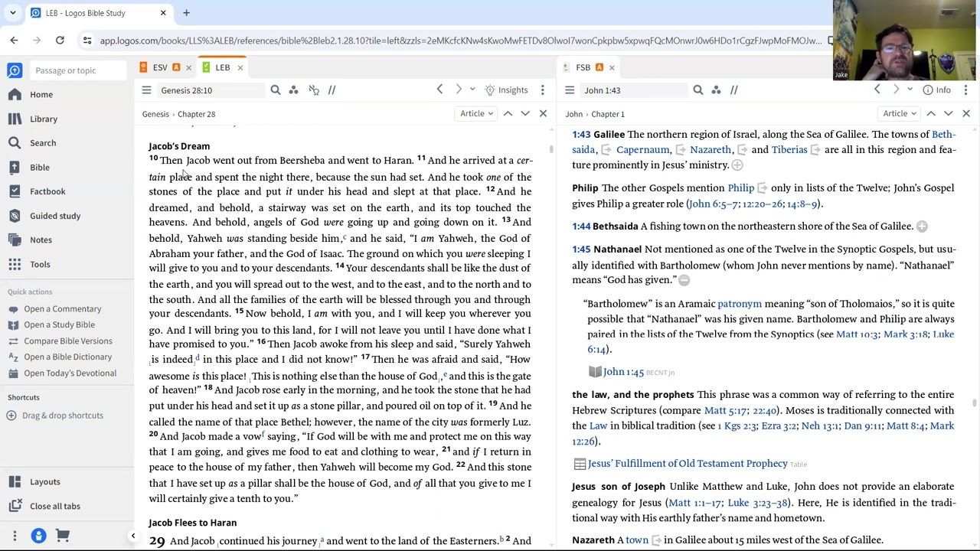980x551 pixels.
Task: Open the Capernaum link
Action: (642, 150)
